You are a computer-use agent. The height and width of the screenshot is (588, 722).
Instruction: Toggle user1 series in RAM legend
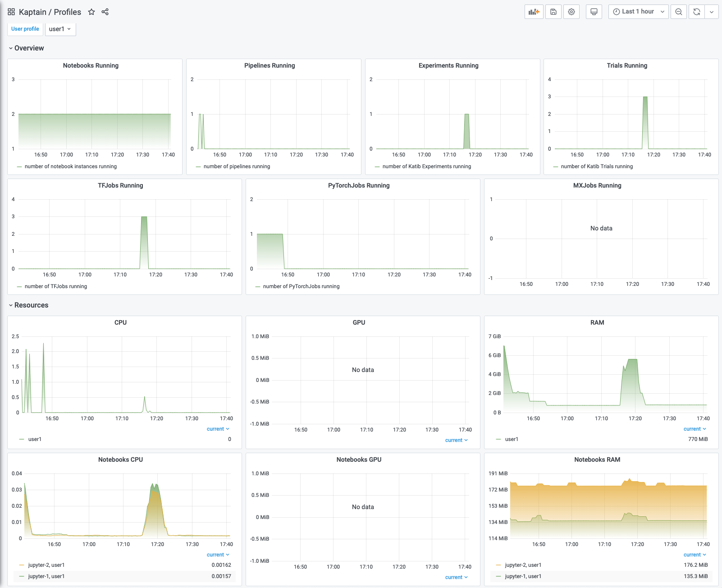(x=512, y=439)
